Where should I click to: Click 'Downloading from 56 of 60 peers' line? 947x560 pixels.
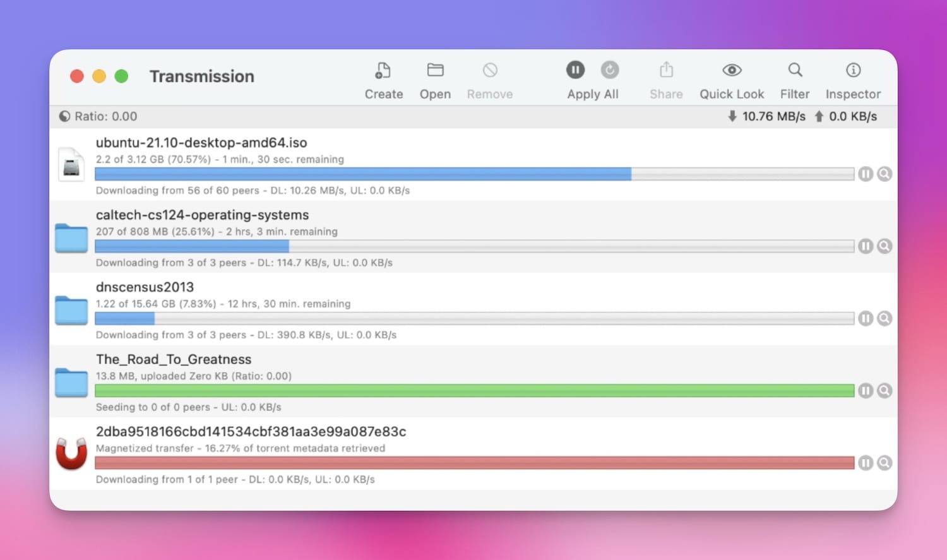point(253,190)
